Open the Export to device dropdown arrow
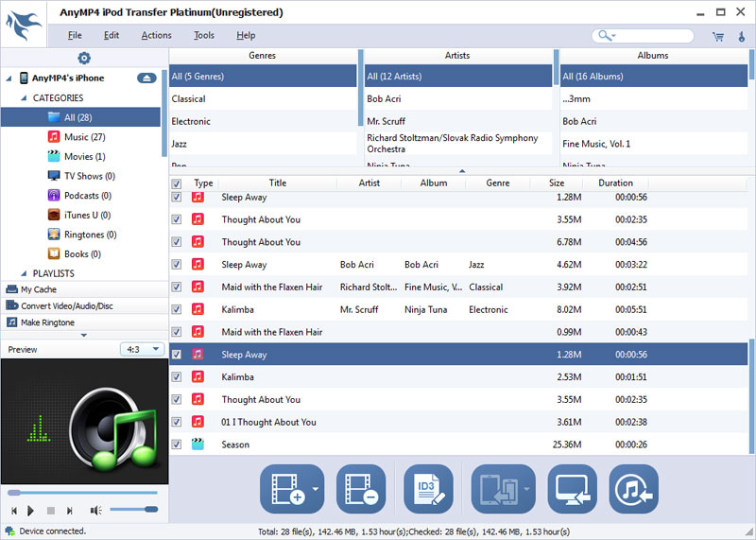756x540 pixels. pyautogui.click(x=527, y=489)
